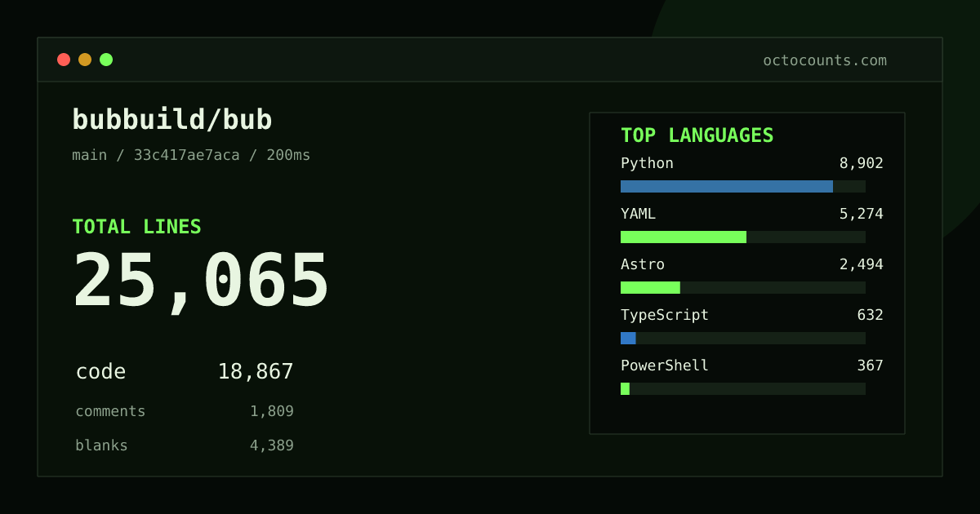
Task: Select the commit line main / 33c417ae7aca / 200ms
Action: [x=191, y=155]
